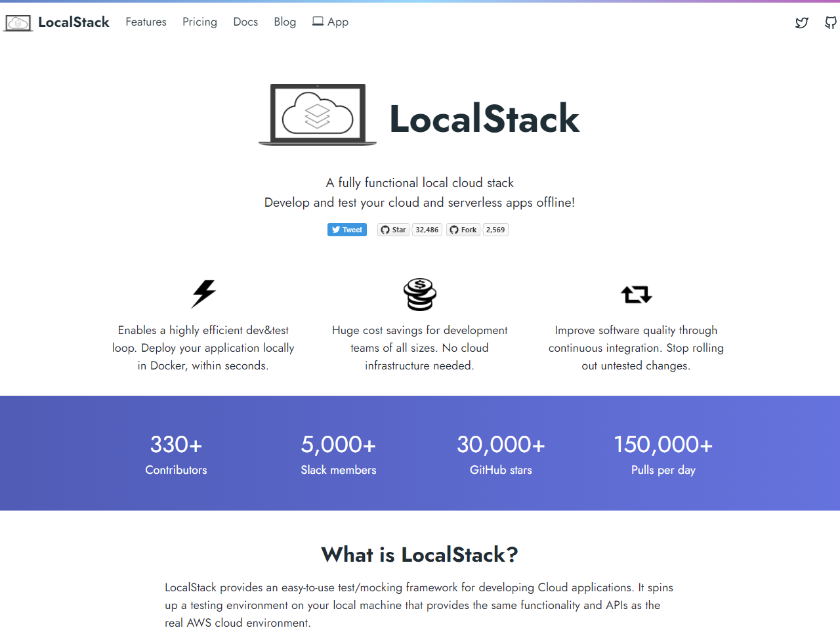Navigate to the Blog
The width and height of the screenshot is (840, 630).
coord(285,22)
